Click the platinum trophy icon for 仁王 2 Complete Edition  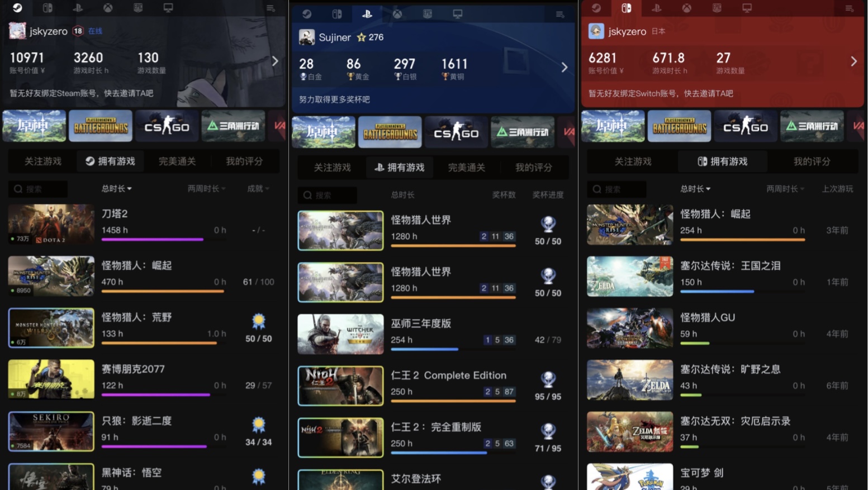pyautogui.click(x=548, y=379)
